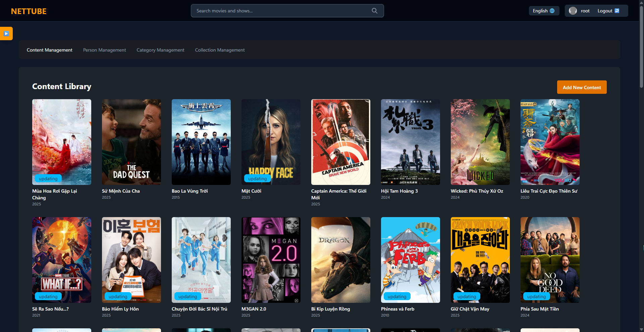Viewport: 644px width, 332px height.
Task: Open Bao La Vùng Trời poster
Action: point(201,142)
